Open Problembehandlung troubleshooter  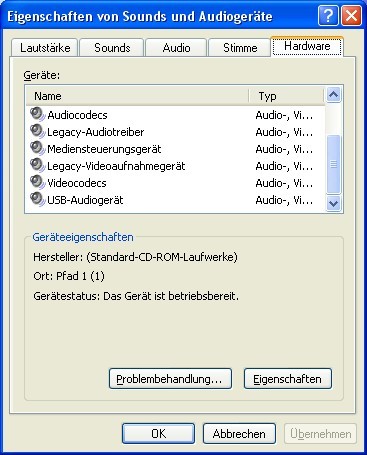click(170, 379)
